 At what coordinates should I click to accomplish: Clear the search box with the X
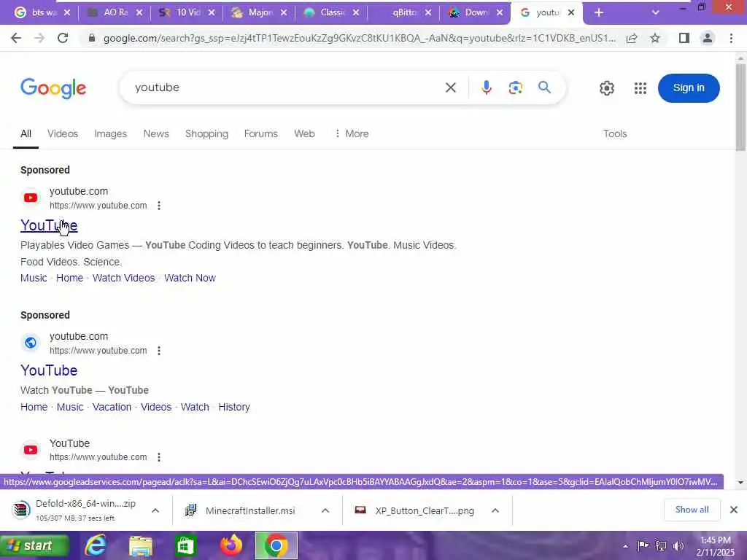(x=451, y=87)
